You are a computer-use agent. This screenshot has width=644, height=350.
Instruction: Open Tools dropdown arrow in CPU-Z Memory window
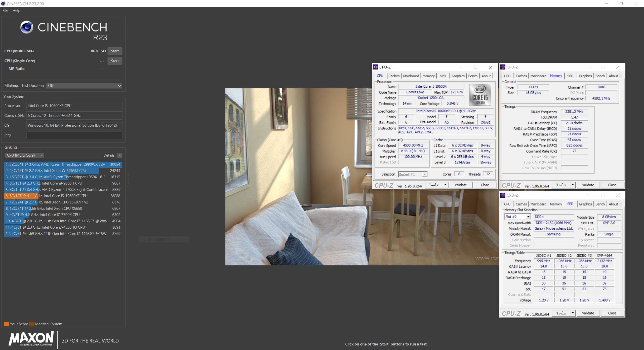pos(573,185)
